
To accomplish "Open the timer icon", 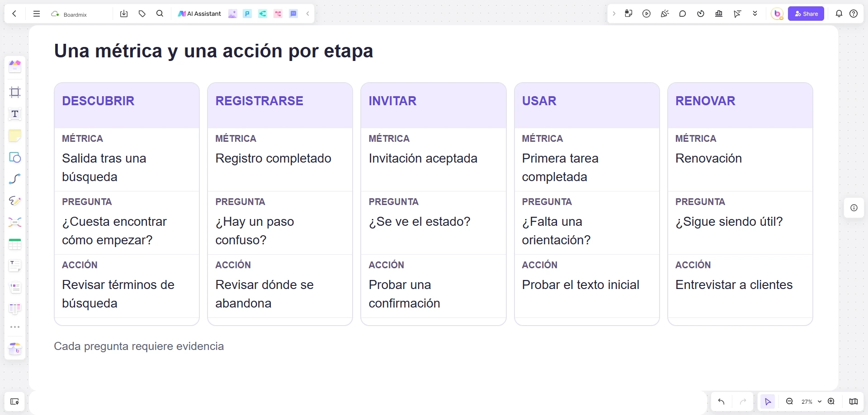I will (701, 14).
